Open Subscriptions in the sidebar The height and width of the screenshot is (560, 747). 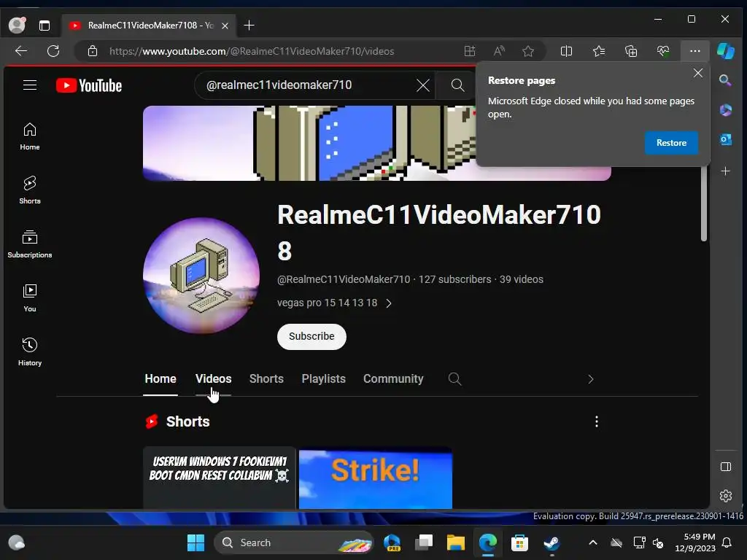pyautogui.click(x=29, y=244)
